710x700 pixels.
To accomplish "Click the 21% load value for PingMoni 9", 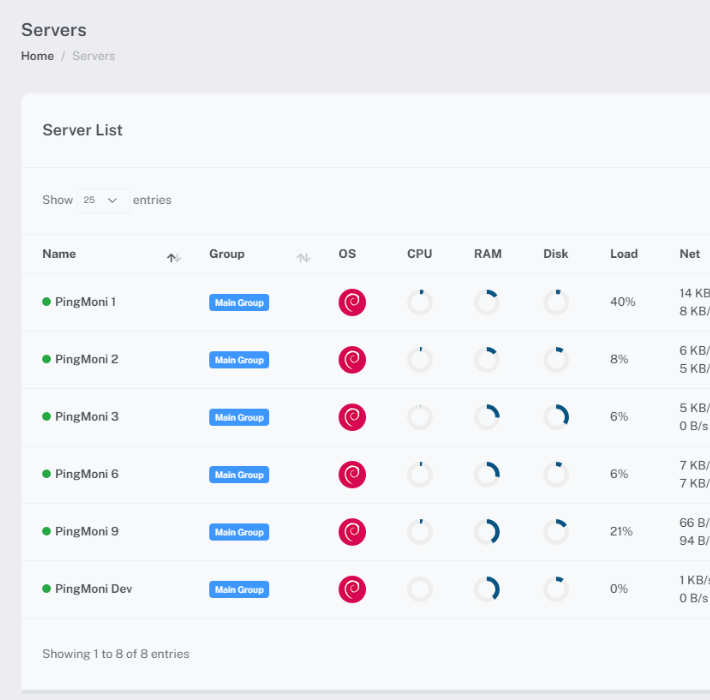I will tap(621, 532).
